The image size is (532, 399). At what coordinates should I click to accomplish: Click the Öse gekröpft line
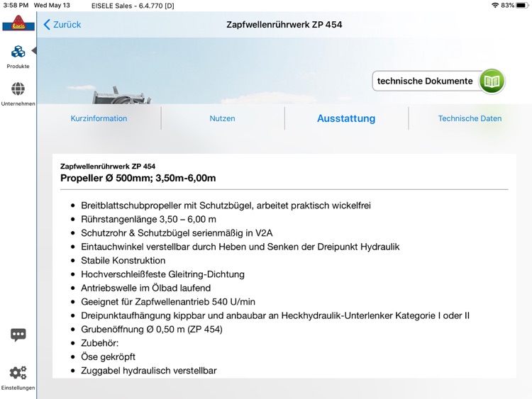pyautogui.click(x=108, y=356)
